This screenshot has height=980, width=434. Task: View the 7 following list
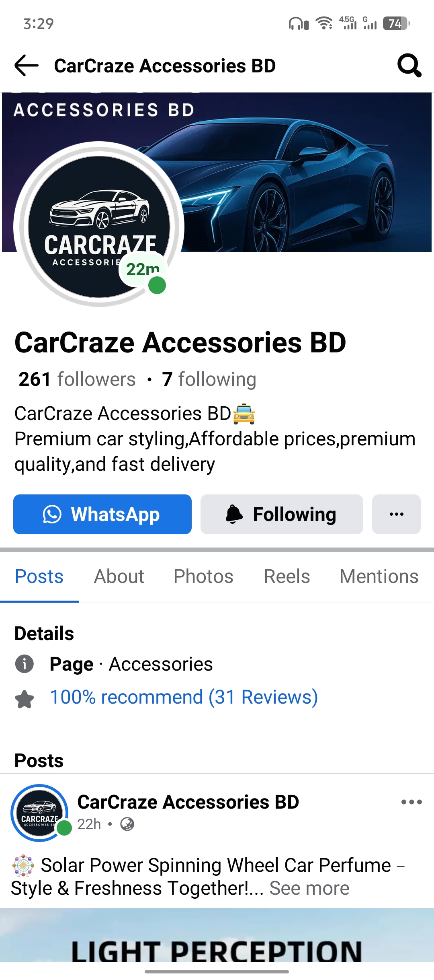coord(209,379)
